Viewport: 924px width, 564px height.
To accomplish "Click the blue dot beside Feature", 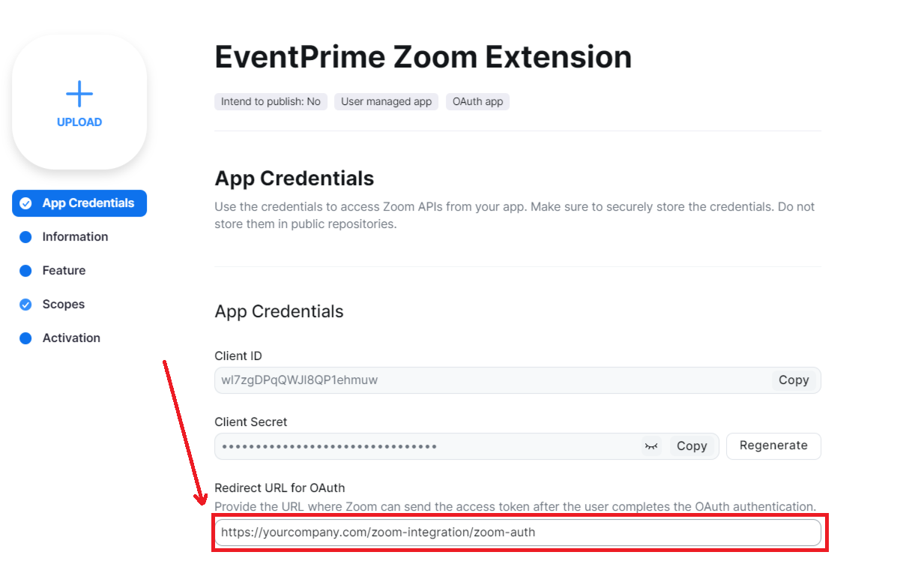I will click(25, 270).
